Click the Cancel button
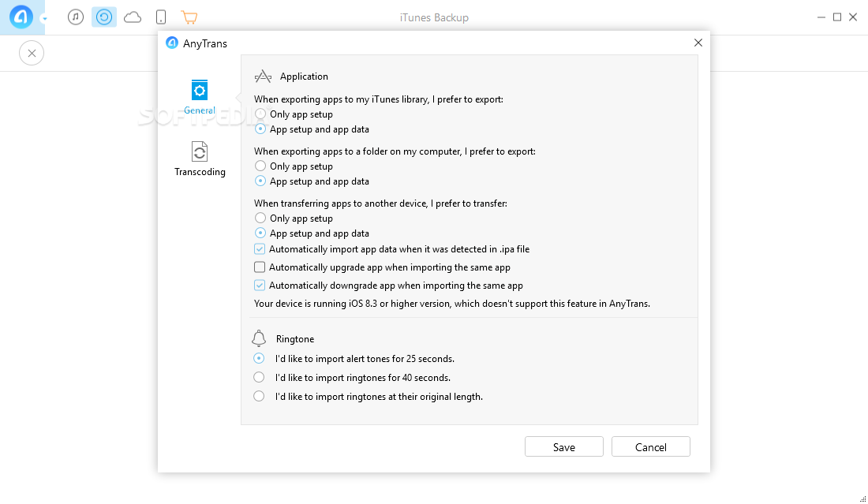This screenshot has height=504, width=868. point(651,447)
